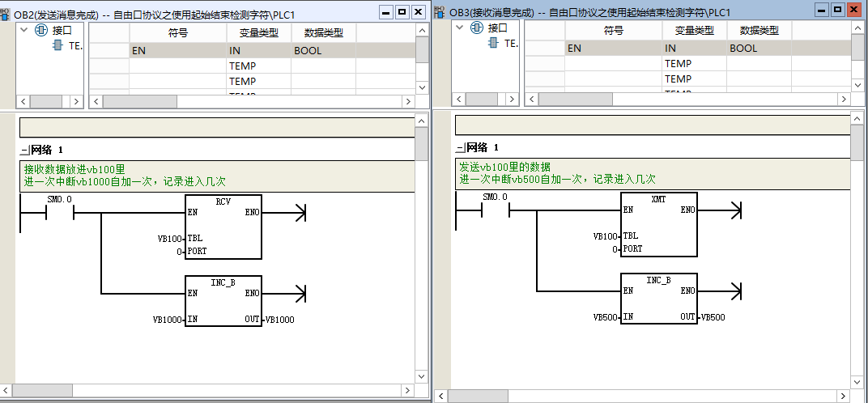Maximize the OB2 window
This screenshot has width=868, height=403.
pos(402,11)
